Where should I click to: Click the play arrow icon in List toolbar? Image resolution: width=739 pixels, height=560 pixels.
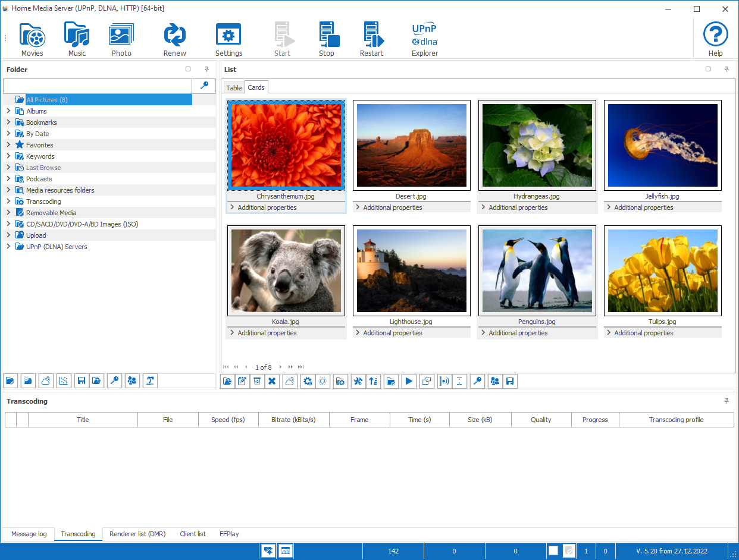pos(409,382)
